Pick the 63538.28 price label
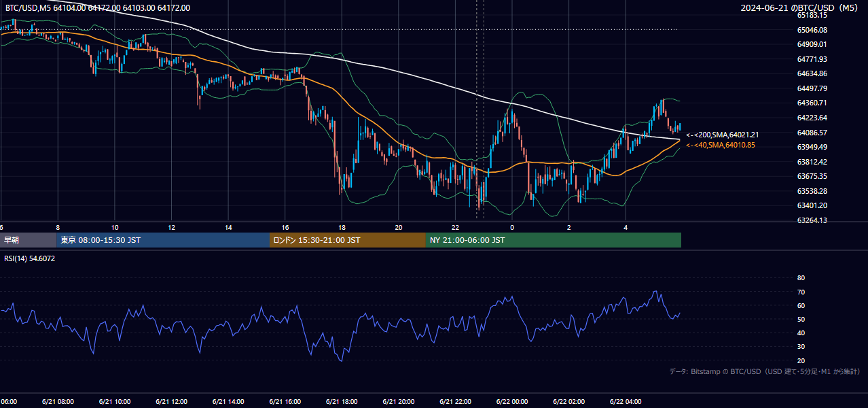The image size is (868, 408). [x=812, y=191]
